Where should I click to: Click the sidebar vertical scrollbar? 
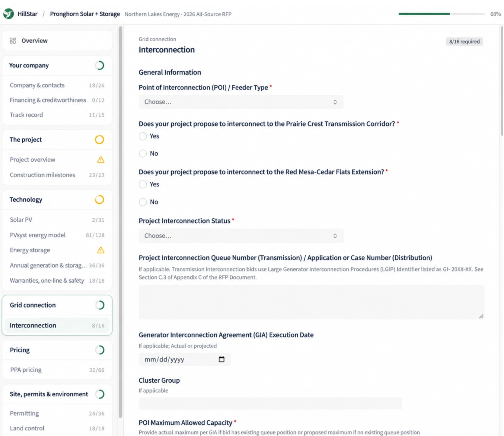coord(120,222)
